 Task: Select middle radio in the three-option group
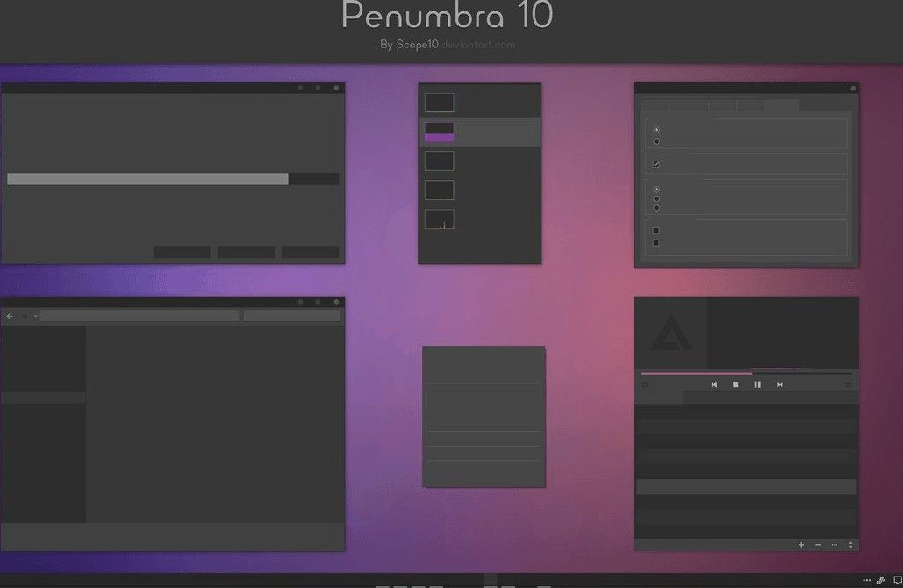(x=656, y=198)
